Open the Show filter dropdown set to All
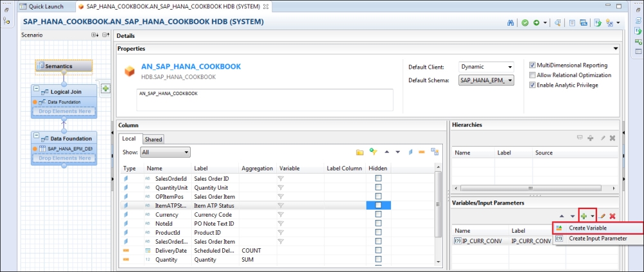The image size is (644, 272). (x=166, y=152)
